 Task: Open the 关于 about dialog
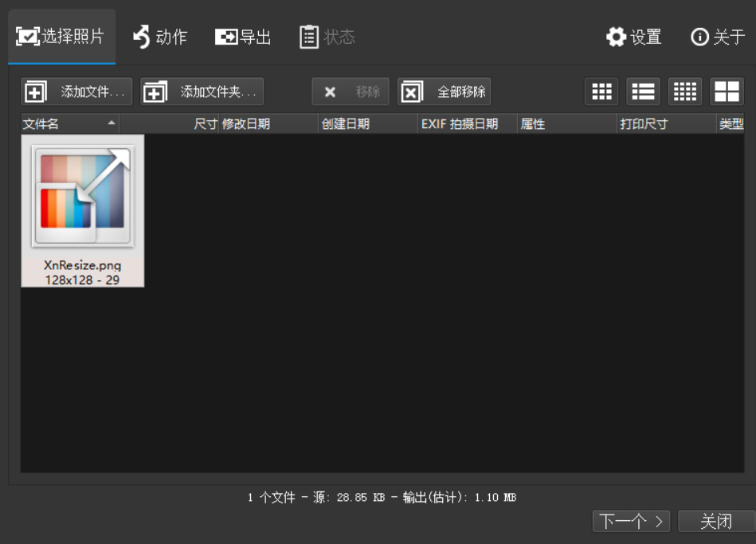coord(718,37)
